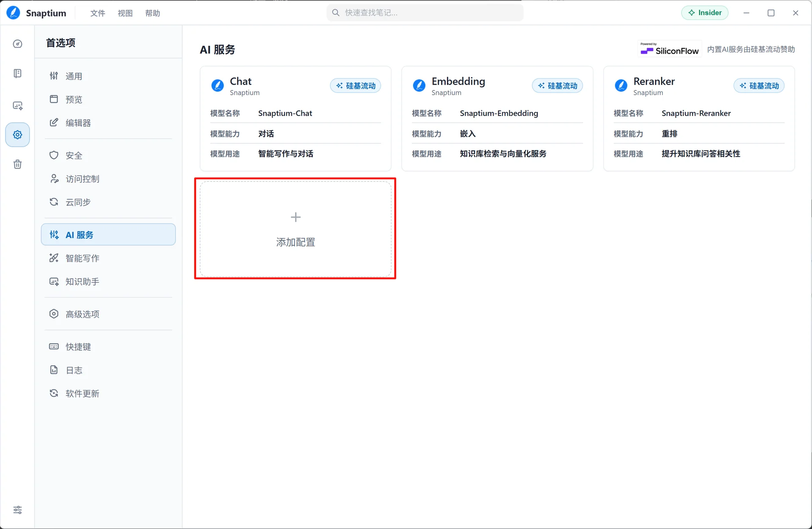The height and width of the screenshot is (529, 812).
Task: Open 智能写作 smart writing settings
Action: 108,258
